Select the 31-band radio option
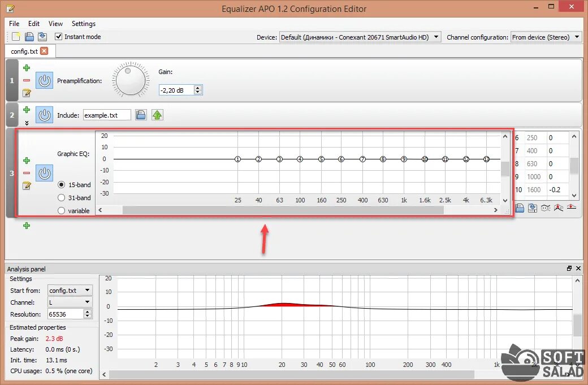 click(62, 197)
